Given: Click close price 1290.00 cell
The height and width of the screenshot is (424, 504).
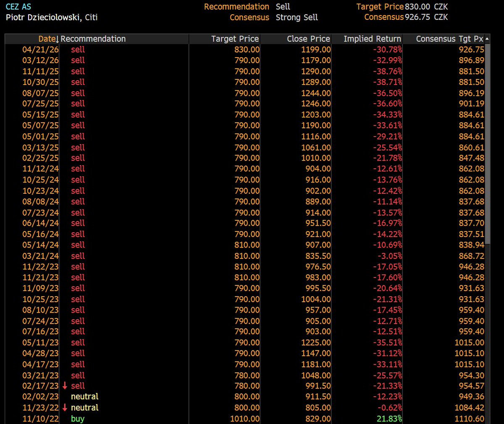Looking at the screenshot, I should [316, 71].
